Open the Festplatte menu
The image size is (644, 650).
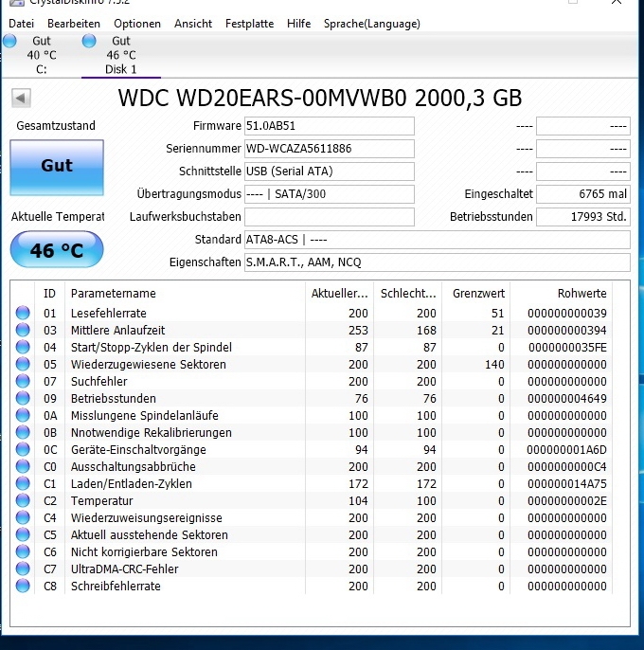[249, 24]
